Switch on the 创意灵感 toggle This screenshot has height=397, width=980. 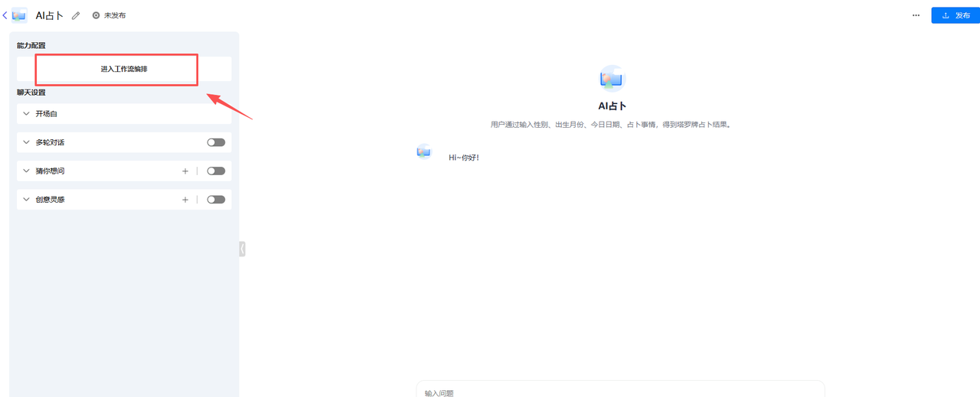(216, 200)
